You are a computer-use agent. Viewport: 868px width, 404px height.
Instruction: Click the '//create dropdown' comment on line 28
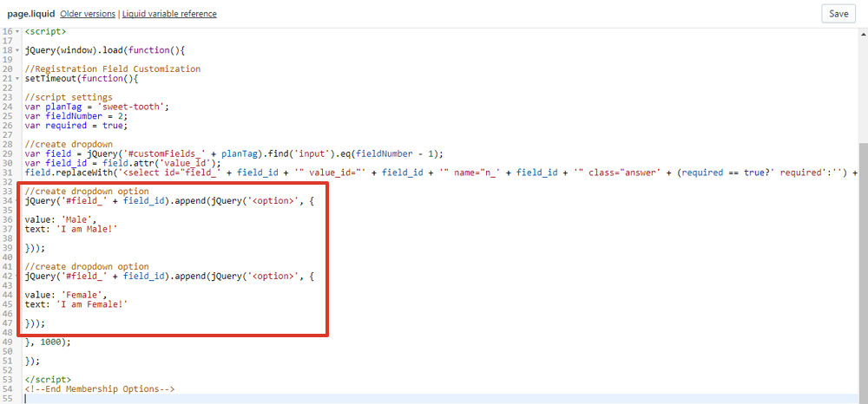click(69, 145)
